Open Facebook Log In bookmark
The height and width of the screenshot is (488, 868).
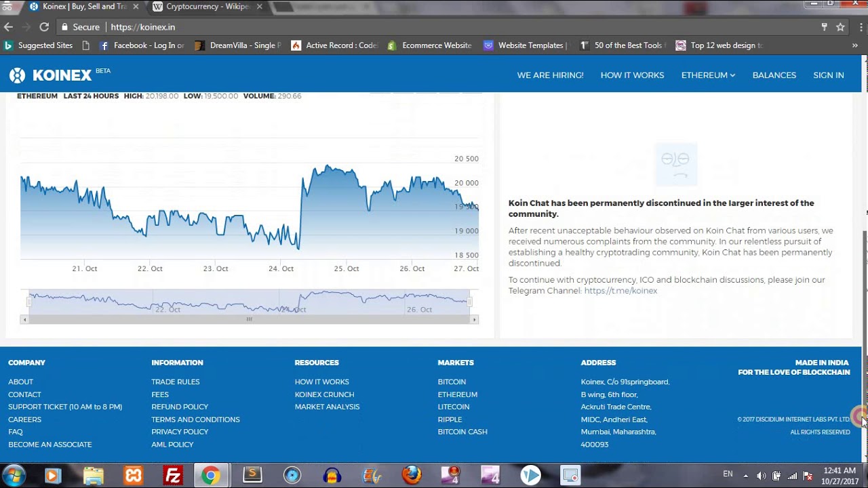142,45
